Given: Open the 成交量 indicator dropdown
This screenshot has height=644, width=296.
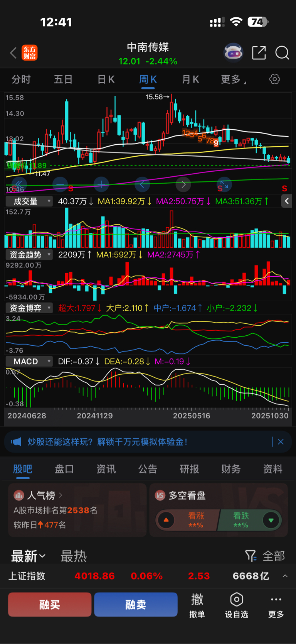Looking at the screenshot, I should pos(29,201).
